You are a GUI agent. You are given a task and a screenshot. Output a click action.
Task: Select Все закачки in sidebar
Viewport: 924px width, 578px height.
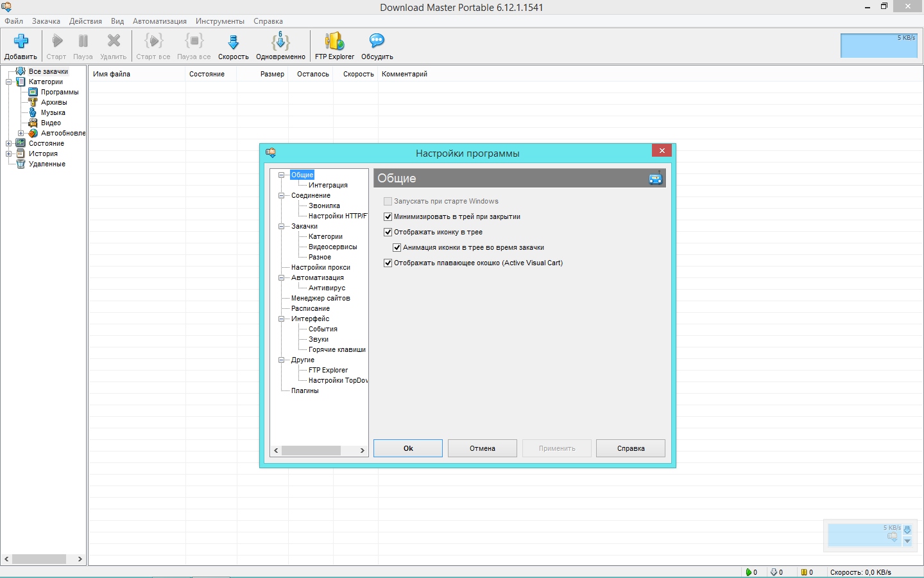click(x=48, y=71)
